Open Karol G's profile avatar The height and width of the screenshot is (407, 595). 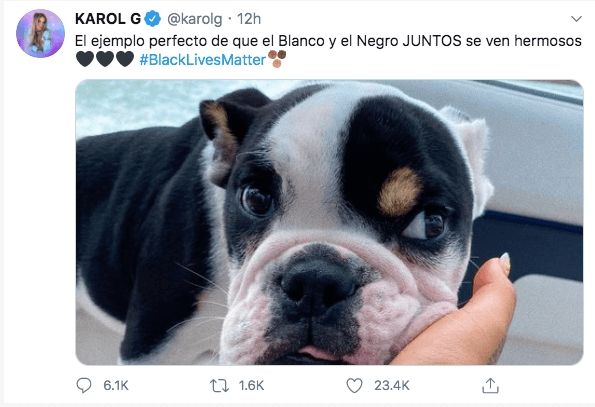click(x=40, y=33)
